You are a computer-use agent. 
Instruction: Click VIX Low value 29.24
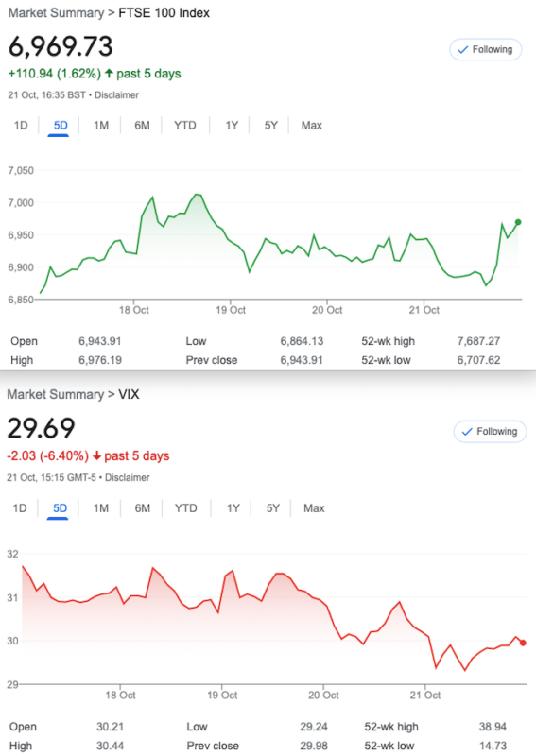314,727
